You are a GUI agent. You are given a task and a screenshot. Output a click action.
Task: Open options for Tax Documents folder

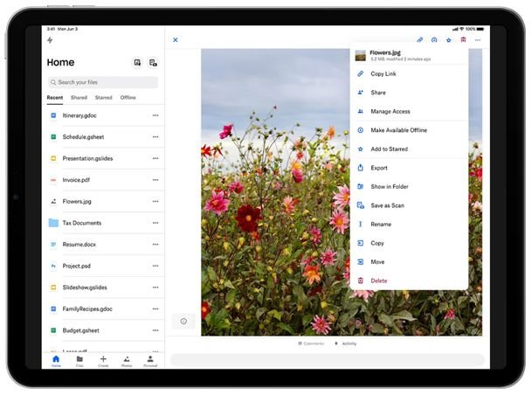coord(155,223)
